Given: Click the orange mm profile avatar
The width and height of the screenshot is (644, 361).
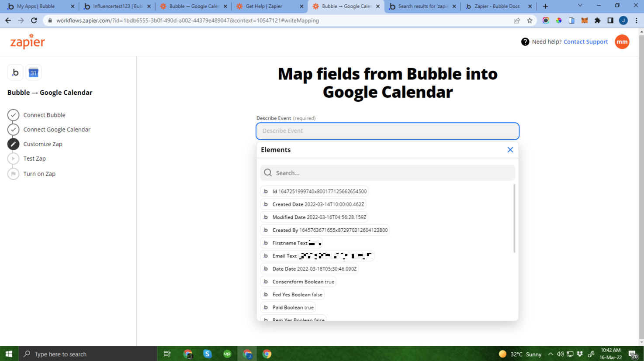Looking at the screenshot, I should pyautogui.click(x=622, y=42).
